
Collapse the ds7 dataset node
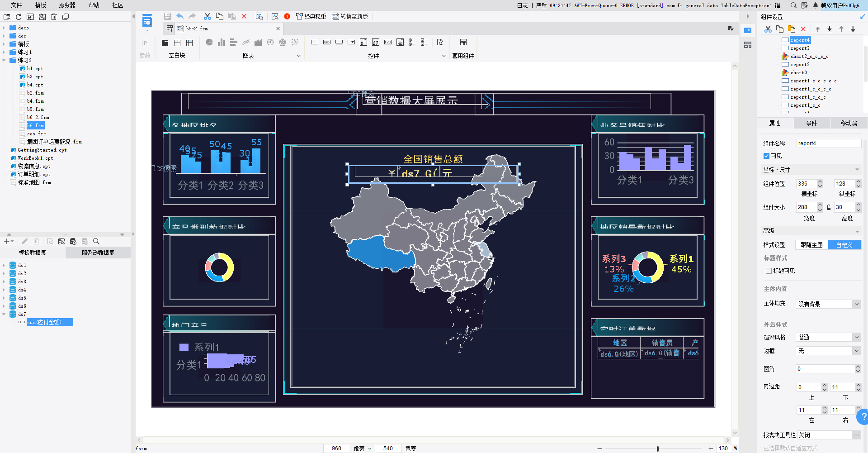(x=4, y=314)
